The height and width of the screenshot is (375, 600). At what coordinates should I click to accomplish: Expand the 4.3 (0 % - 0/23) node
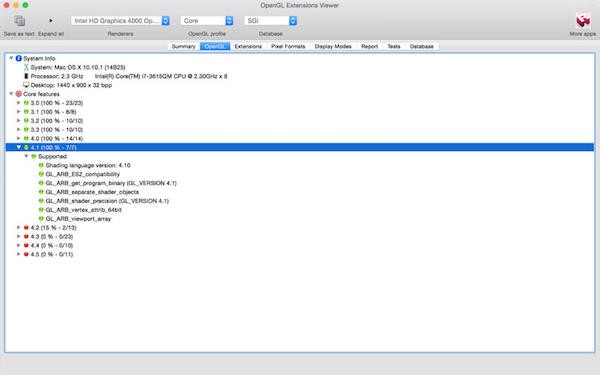(18, 236)
